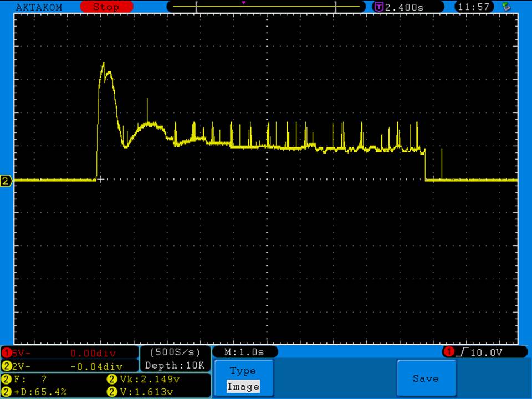
Task: Click the Save button
Action: [x=426, y=378]
